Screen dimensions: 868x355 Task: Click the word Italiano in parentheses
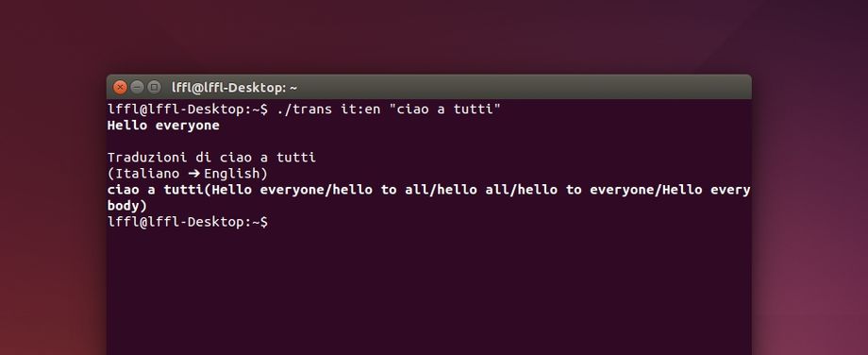[147, 174]
